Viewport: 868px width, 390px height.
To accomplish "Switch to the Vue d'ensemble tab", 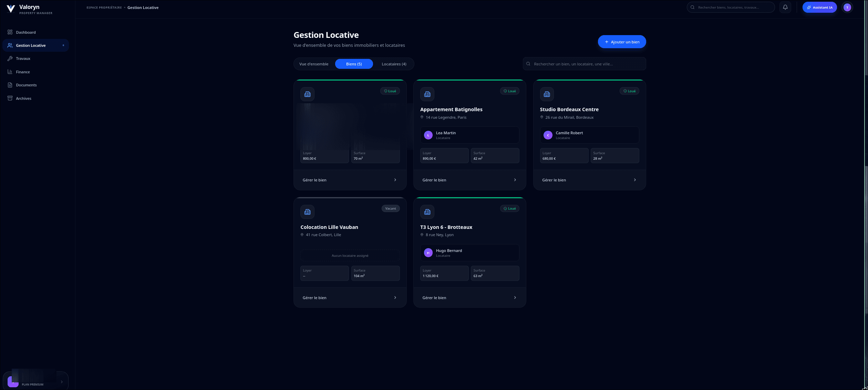I will pyautogui.click(x=313, y=64).
